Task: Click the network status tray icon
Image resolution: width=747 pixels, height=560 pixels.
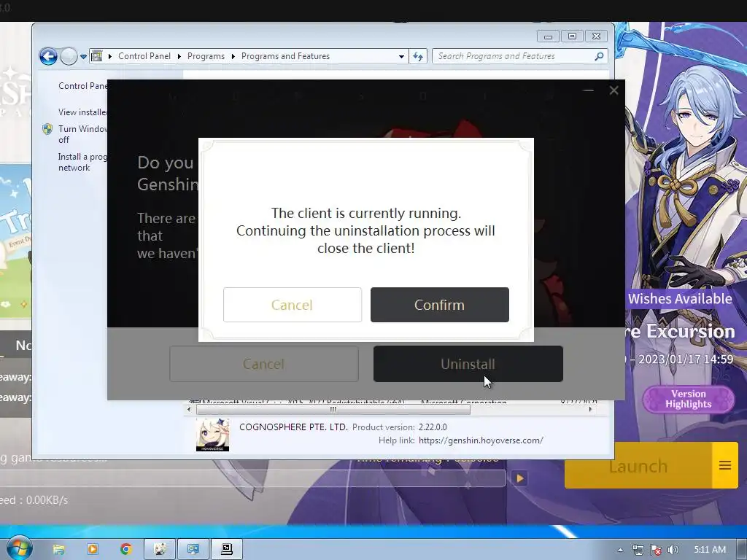Action: click(638, 550)
